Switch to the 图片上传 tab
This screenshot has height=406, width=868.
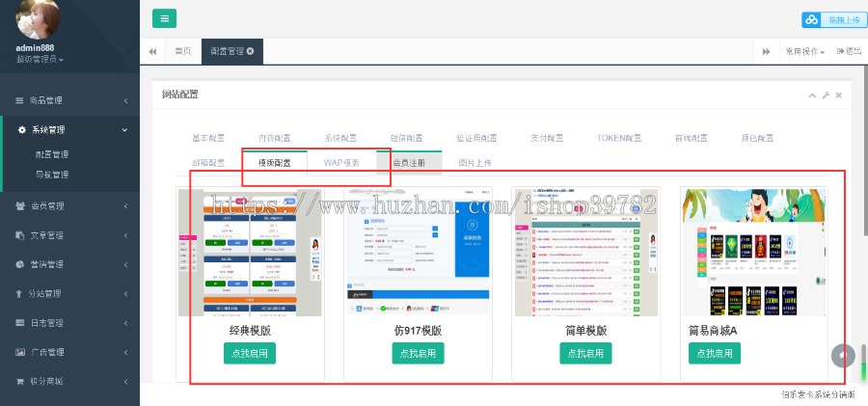(475, 163)
